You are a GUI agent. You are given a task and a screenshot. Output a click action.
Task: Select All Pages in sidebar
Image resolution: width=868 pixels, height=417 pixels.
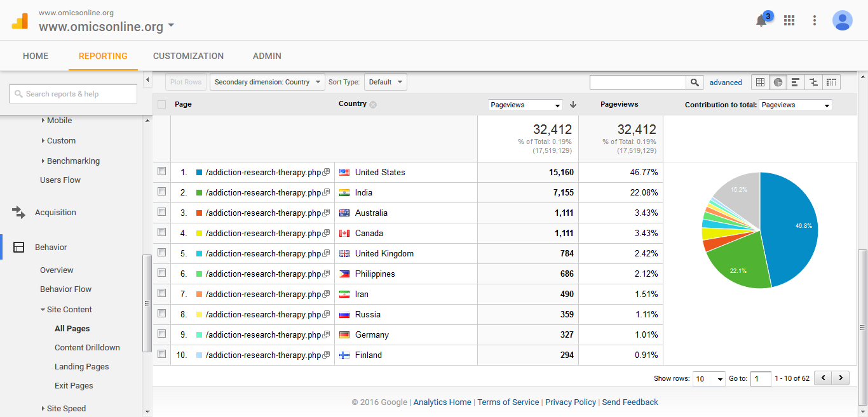[x=72, y=329]
